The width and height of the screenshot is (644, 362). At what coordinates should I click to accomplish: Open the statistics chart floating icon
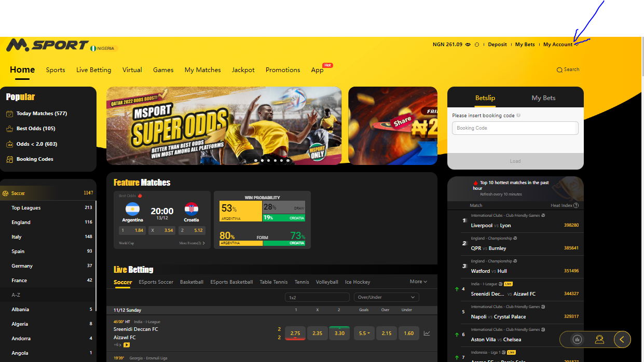point(577,340)
